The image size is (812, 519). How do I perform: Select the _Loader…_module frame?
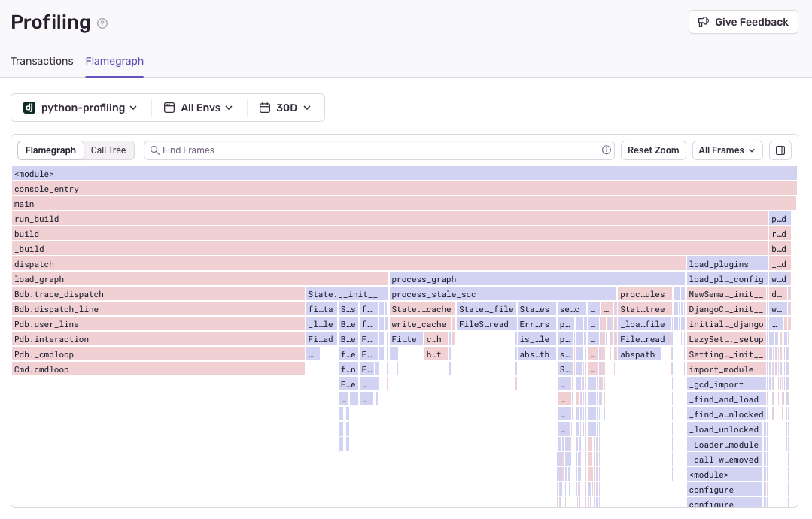click(x=725, y=444)
